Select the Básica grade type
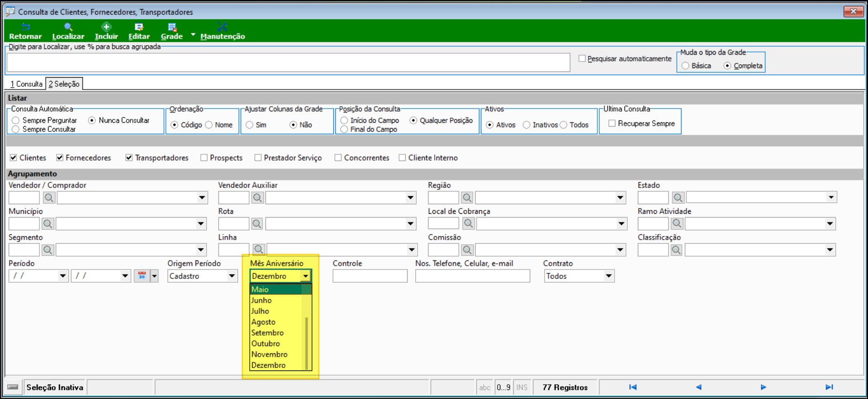Viewport: 868px width, 399px height. point(685,66)
